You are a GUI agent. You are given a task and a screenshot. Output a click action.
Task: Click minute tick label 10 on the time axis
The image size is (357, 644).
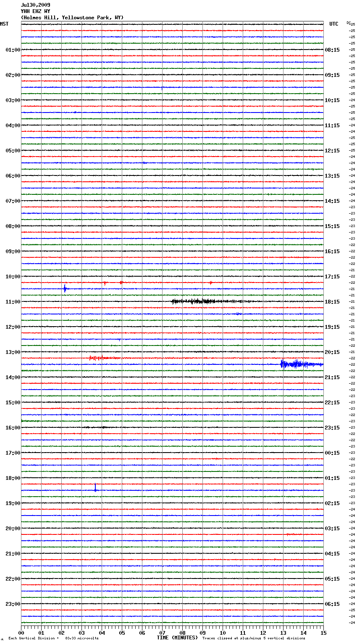223,633
